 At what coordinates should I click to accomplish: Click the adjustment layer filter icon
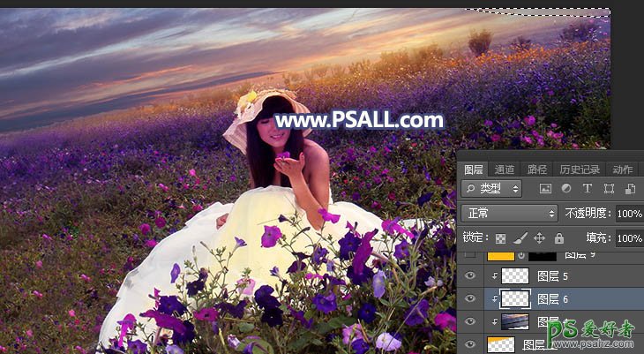[565, 189]
